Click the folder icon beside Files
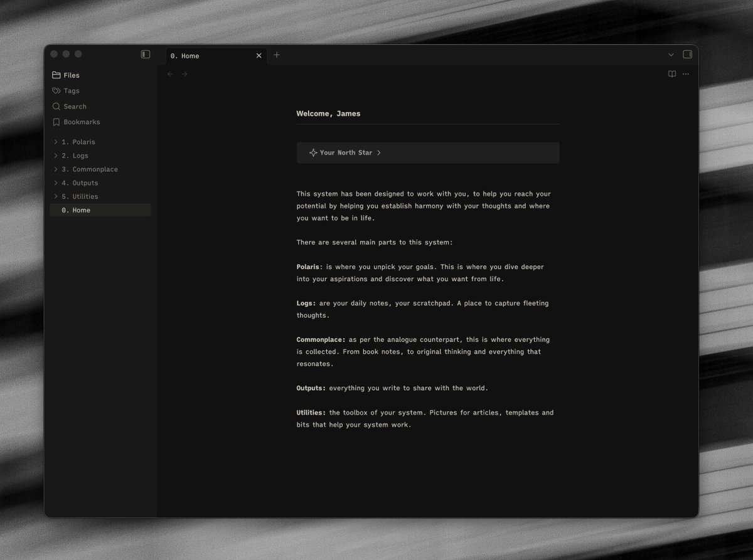This screenshot has width=753, height=560. coord(56,75)
